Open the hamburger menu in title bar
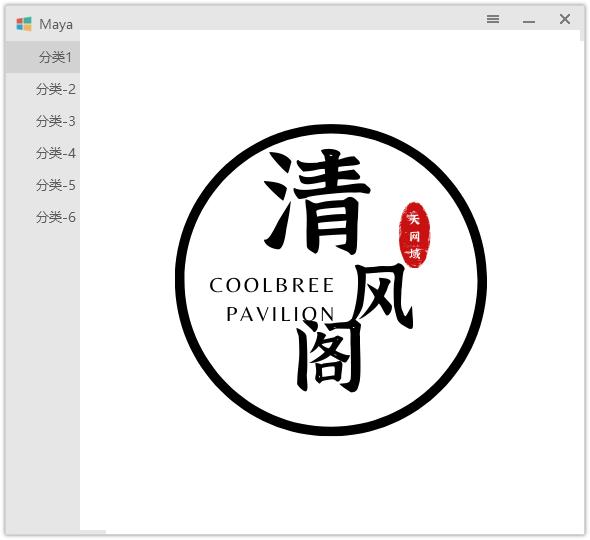590x540 pixels. [493, 19]
